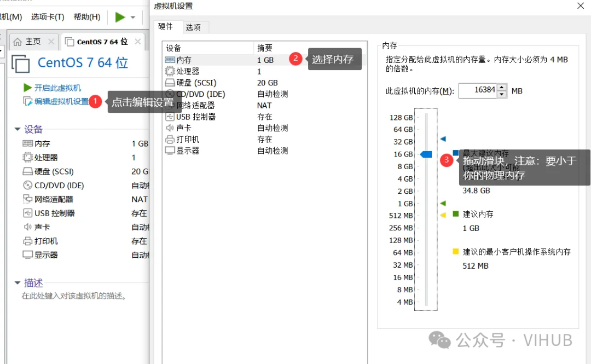591x364 pixels.
Task: Select the 网络适配器 row in settings list
Action: (x=265, y=105)
